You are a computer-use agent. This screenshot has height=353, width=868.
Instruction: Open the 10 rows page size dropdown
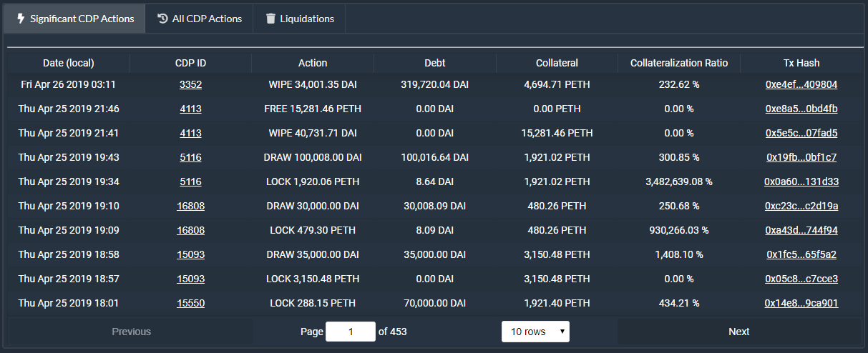(x=535, y=332)
